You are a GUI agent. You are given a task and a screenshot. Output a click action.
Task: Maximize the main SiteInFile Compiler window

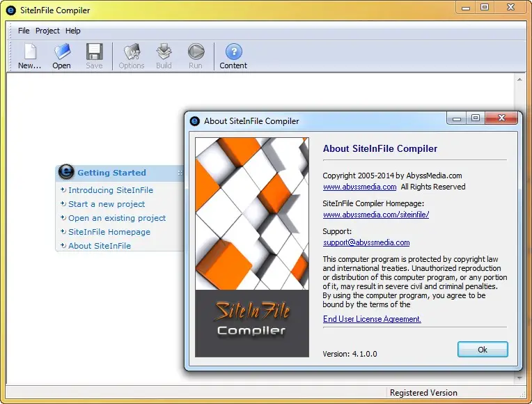(485, 7)
